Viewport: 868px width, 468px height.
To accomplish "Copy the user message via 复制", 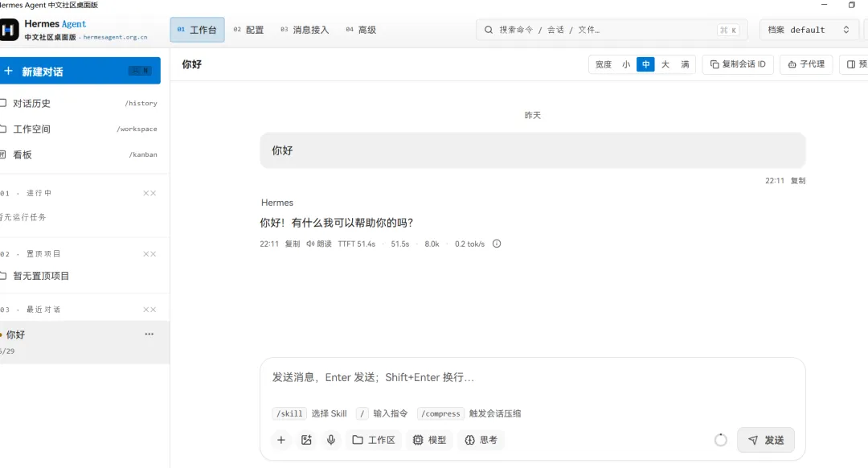I will (x=798, y=181).
